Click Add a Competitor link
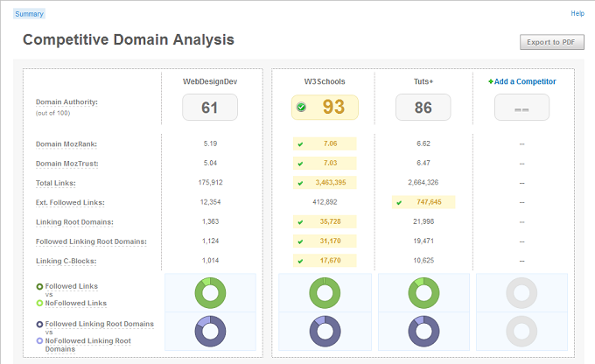 [x=525, y=81]
